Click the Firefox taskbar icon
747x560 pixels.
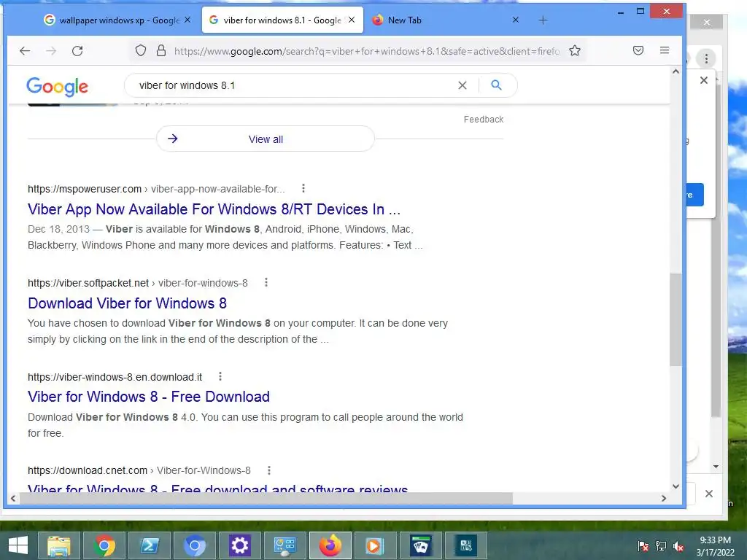click(x=330, y=545)
